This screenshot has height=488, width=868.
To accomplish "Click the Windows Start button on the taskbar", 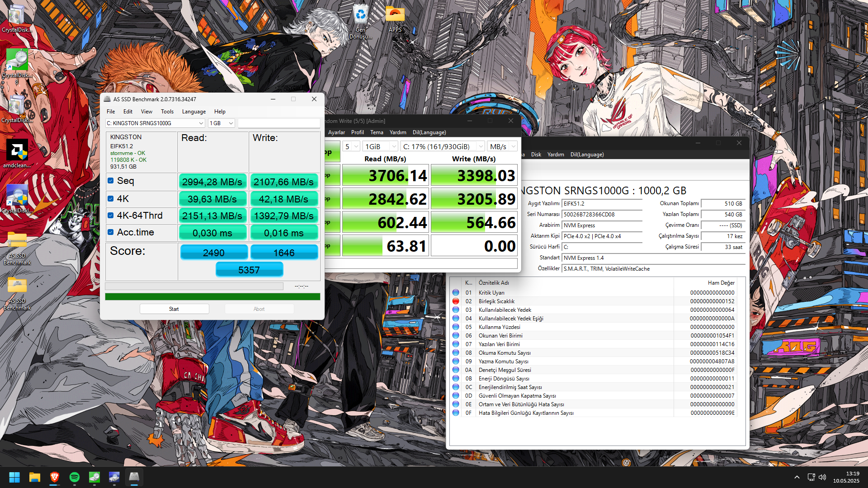I will click(14, 477).
